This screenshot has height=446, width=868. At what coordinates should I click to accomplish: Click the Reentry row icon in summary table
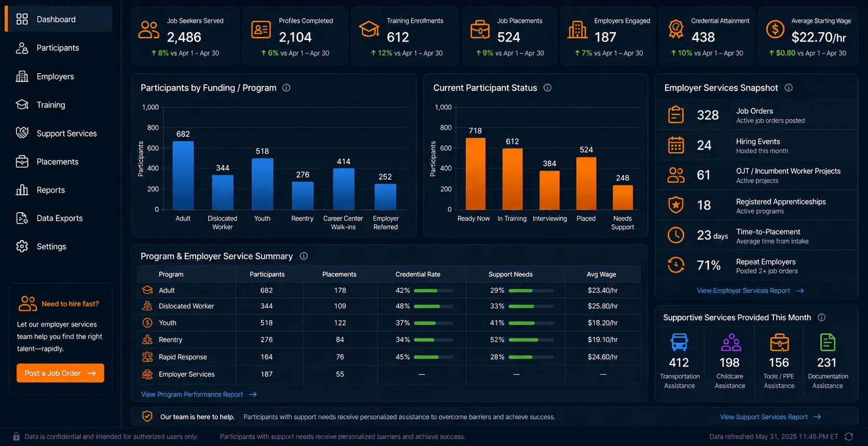pyautogui.click(x=147, y=340)
